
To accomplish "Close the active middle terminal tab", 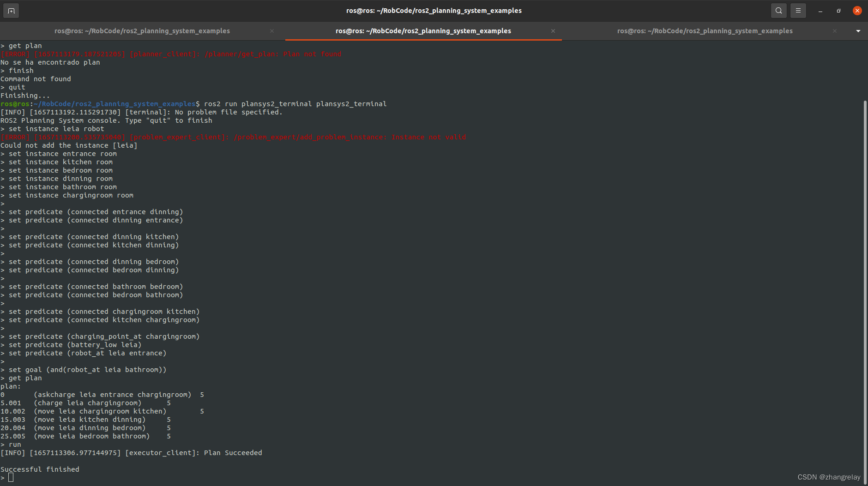I will (x=553, y=31).
